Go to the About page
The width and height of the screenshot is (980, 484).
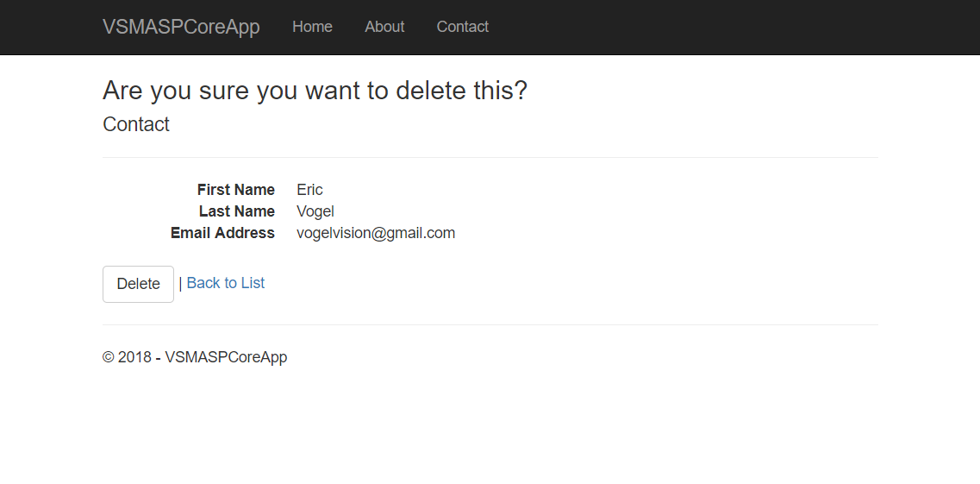(384, 27)
